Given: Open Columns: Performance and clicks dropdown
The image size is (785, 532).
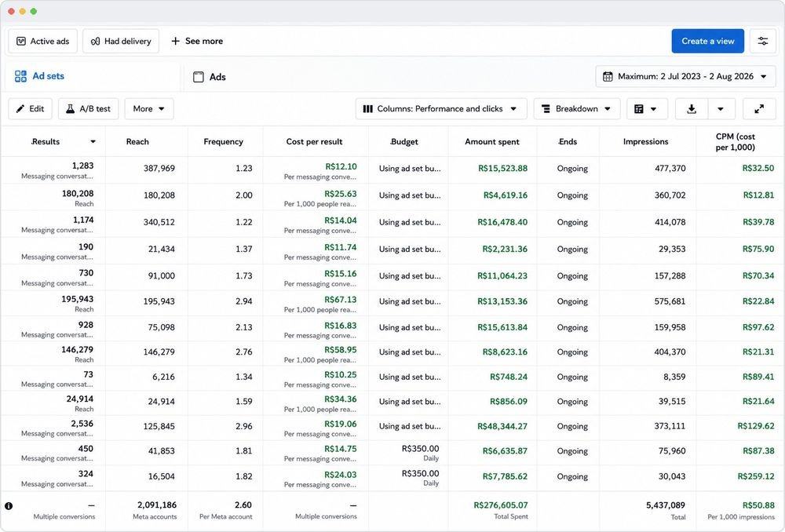Looking at the screenshot, I should coord(441,108).
